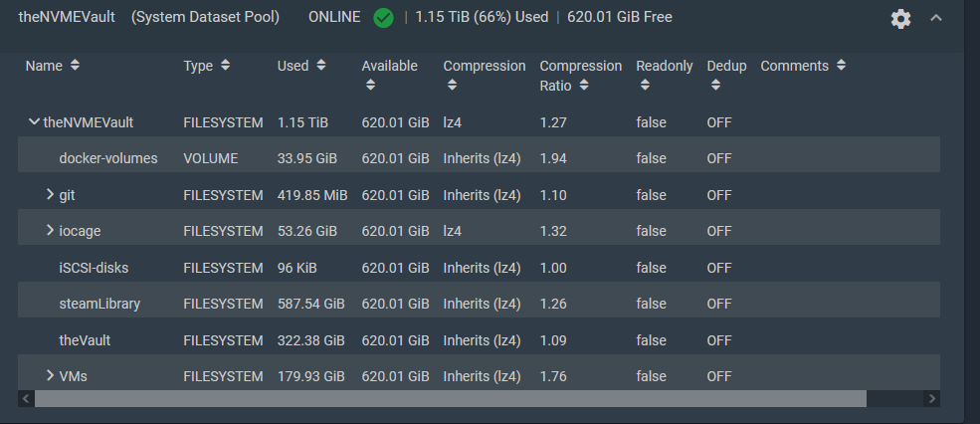Sort by Compression Ratio column icon
The height and width of the screenshot is (424, 980).
point(584,86)
